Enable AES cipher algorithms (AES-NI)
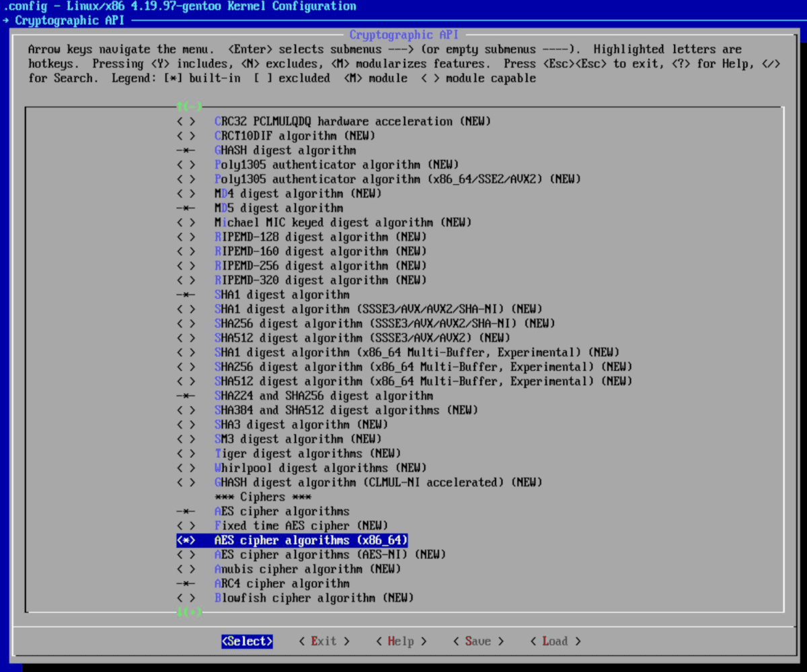 click(186, 554)
